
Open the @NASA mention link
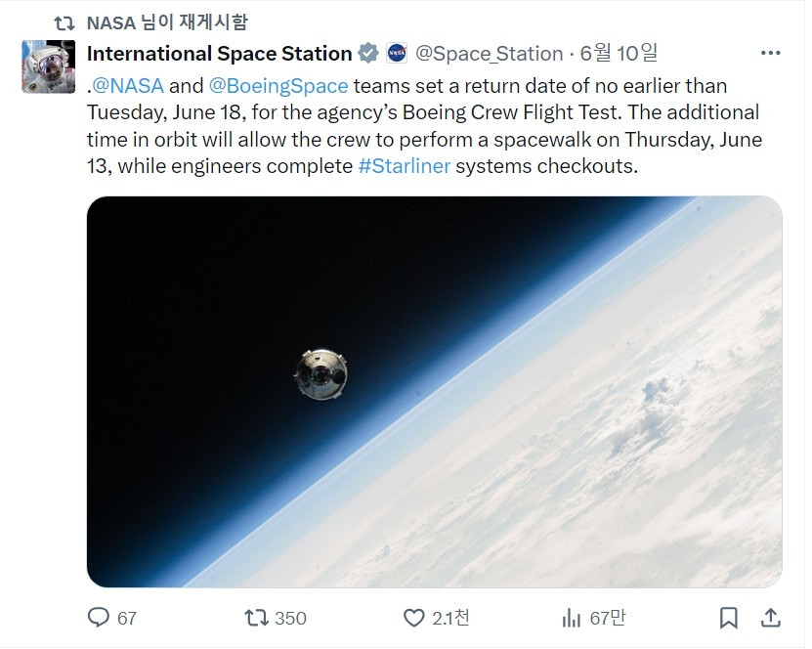pyautogui.click(x=128, y=86)
